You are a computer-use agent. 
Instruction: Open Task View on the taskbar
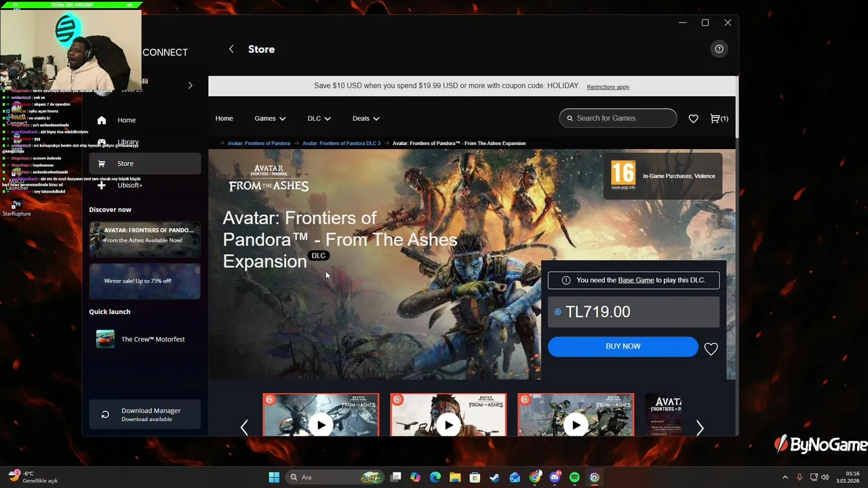396,477
